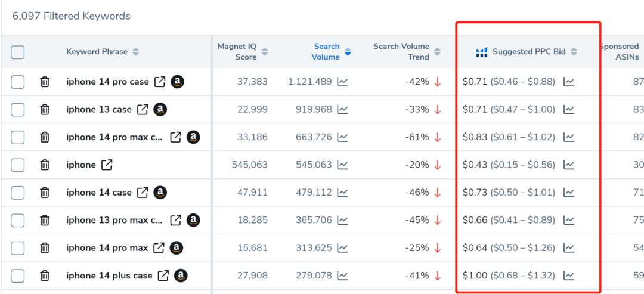The image size is (644, 294).
Task: Click the $0.64 ($0.50 – $1.26) bid
Action: click(509, 247)
